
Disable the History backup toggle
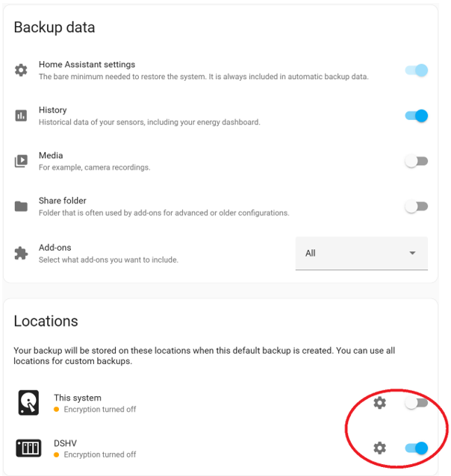(x=417, y=116)
